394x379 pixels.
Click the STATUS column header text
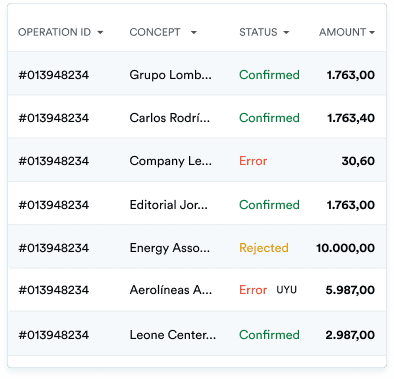pos(258,32)
